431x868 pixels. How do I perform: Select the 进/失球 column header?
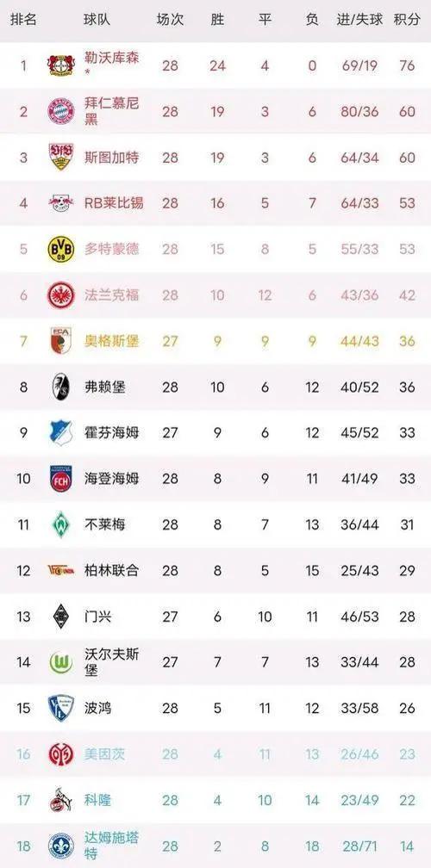point(359,20)
